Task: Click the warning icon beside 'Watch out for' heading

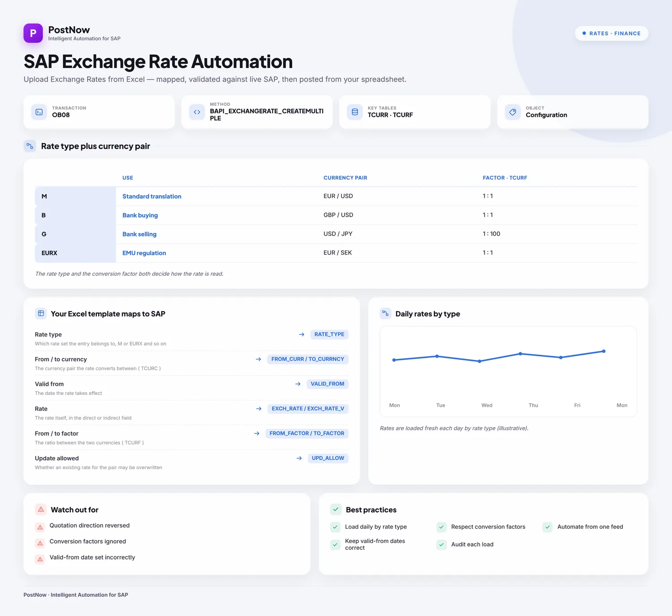Action: (x=41, y=509)
